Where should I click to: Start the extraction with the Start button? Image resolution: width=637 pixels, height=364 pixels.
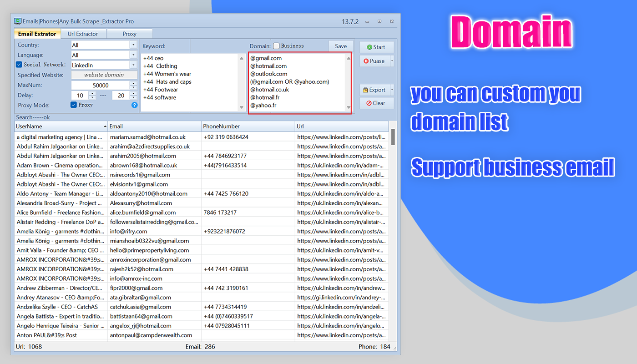click(x=377, y=47)
